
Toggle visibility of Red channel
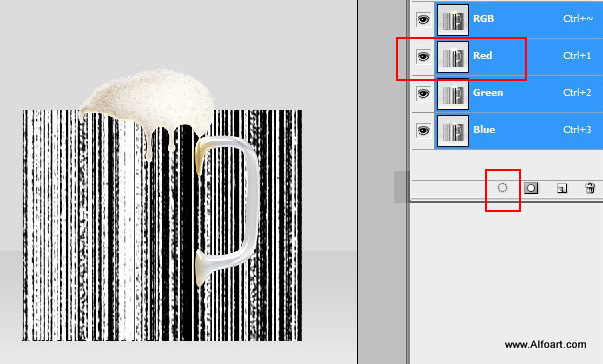coord(423,57)
